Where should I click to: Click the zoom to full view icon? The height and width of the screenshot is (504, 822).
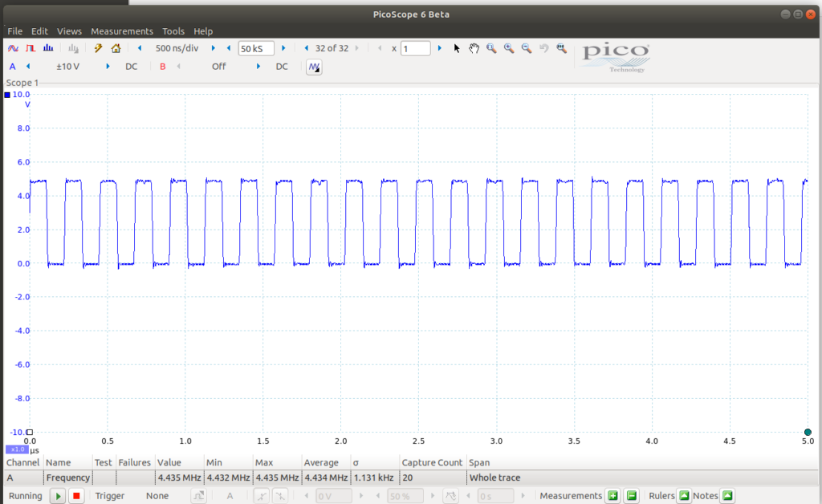pyautogui.click(x=561, y=48)
